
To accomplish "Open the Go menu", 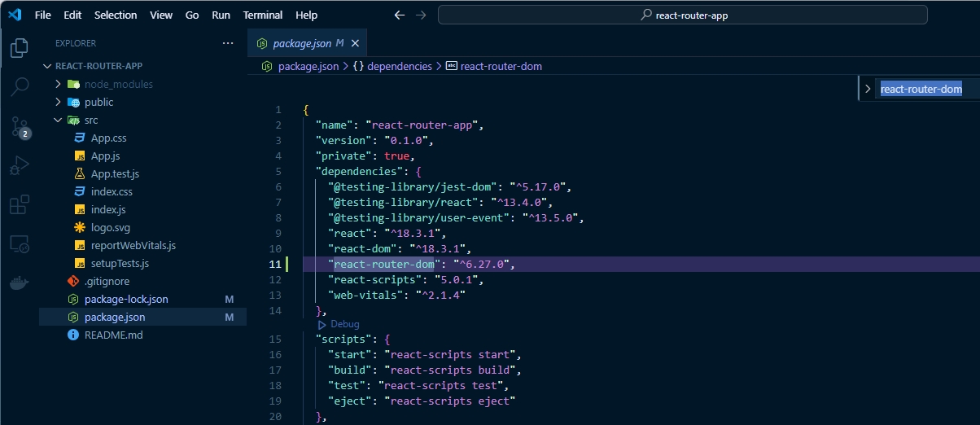I will tap(192, 15).
